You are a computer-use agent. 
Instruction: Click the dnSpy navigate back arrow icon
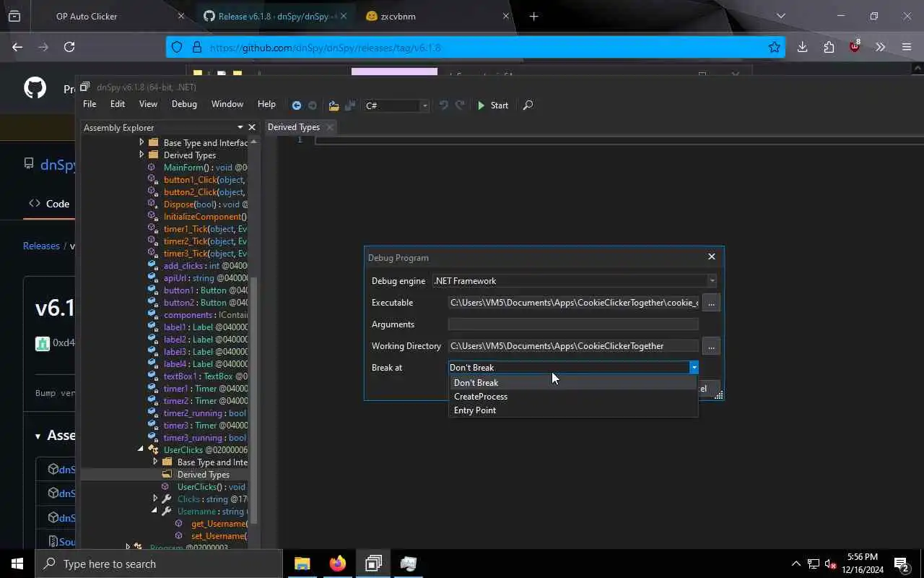click(x=296, y=105)
